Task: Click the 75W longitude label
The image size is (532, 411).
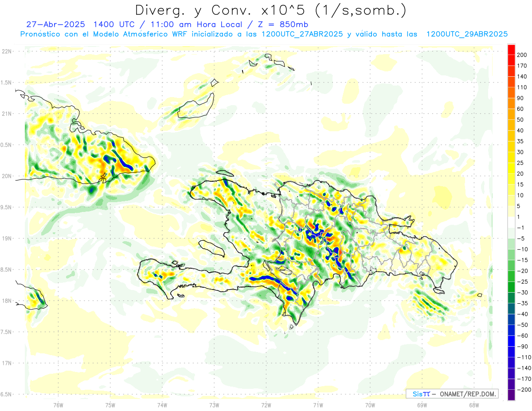Action: click(110, 405)
